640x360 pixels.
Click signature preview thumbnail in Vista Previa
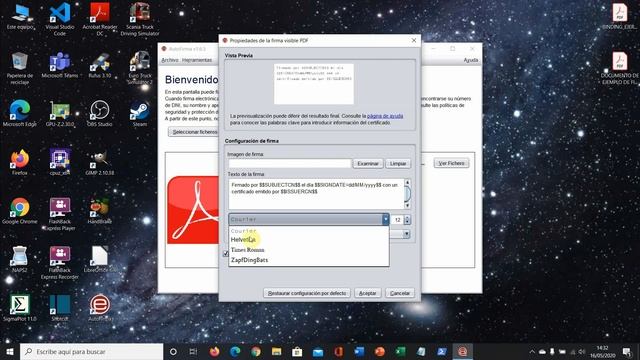click(x=313, y=84)
